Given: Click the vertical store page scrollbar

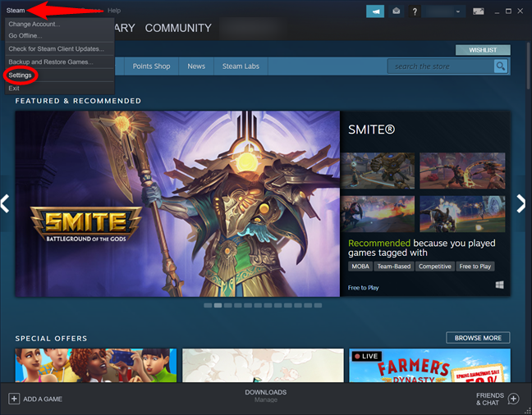Looking at the screenshot, I should click(529, 65).
